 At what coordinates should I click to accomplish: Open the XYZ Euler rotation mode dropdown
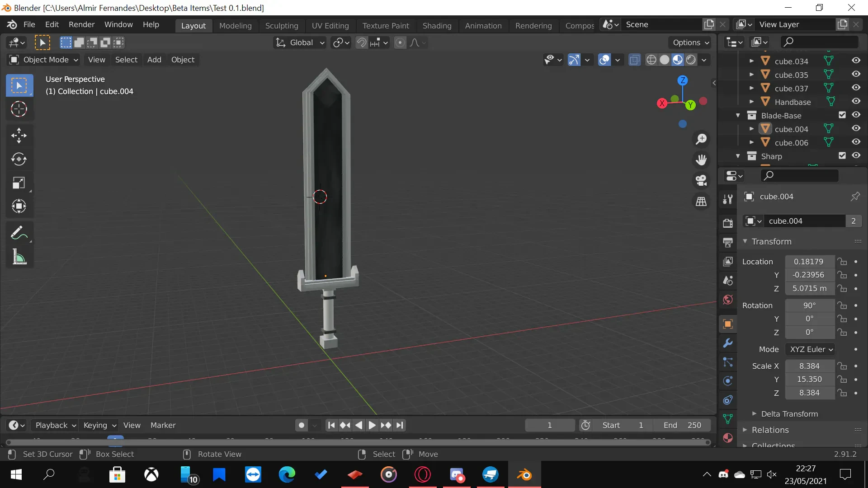(810, 349)
